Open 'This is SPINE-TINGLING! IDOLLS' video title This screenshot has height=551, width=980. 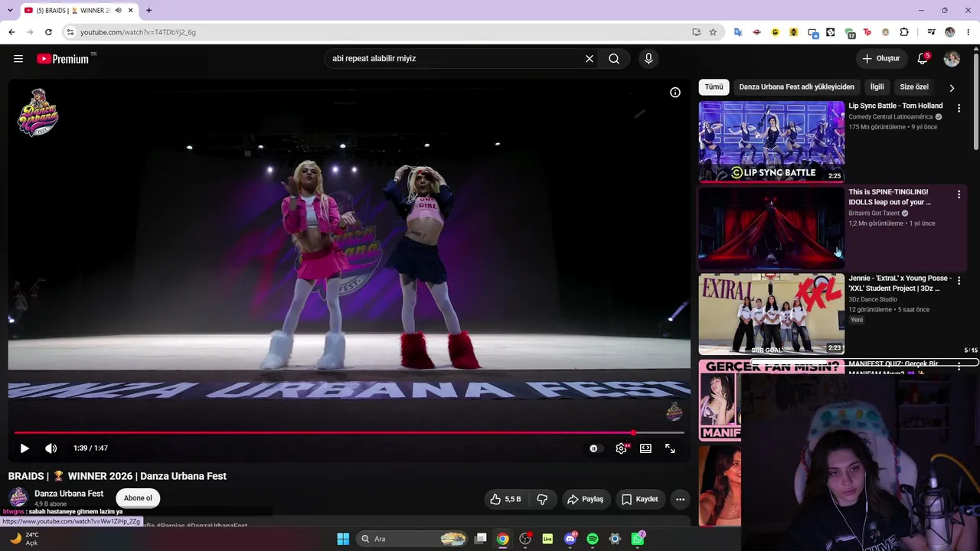point(890,197)
